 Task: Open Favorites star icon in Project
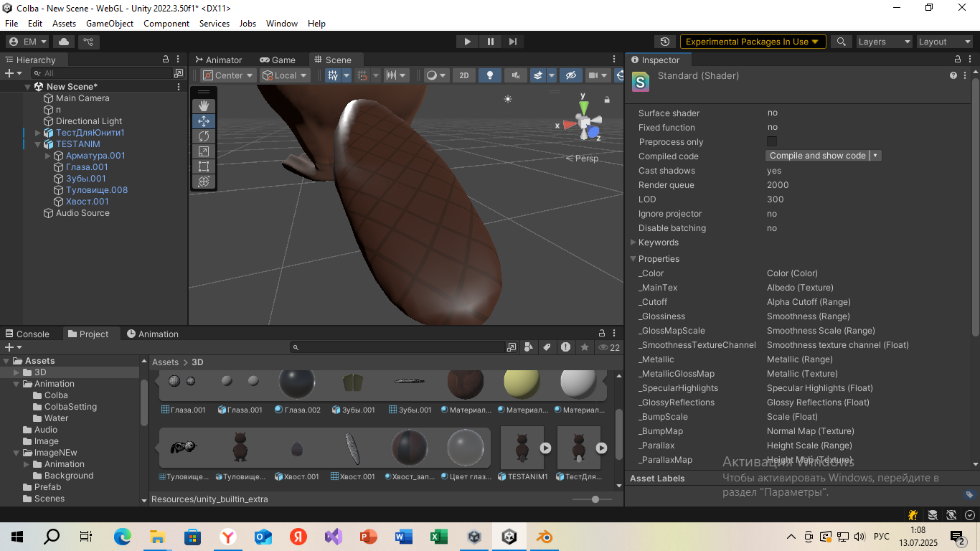(585, 347)
